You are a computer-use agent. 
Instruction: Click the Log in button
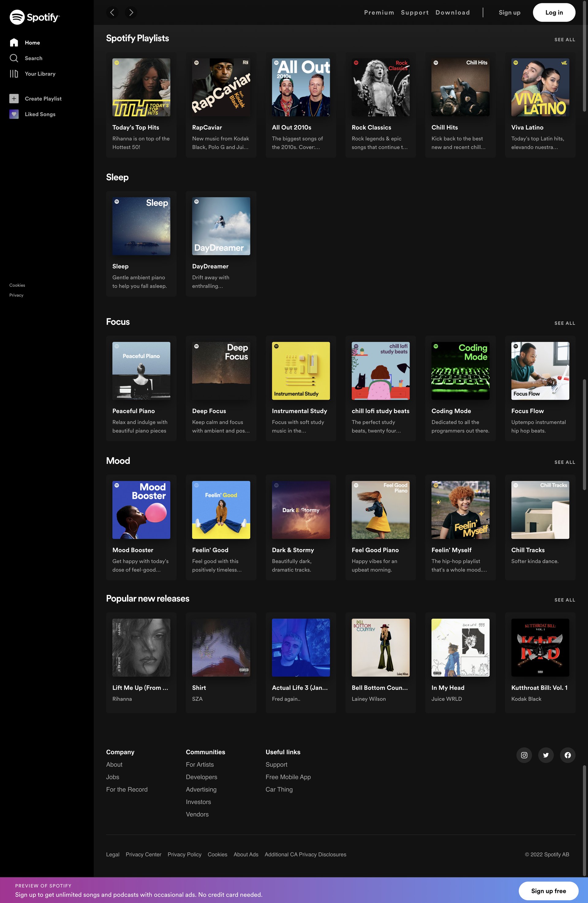tap(554, 12)
